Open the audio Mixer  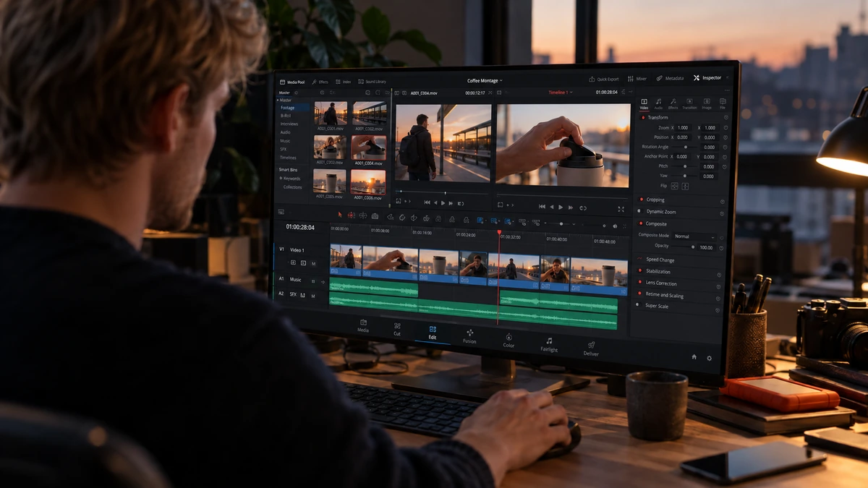point(637,78)
